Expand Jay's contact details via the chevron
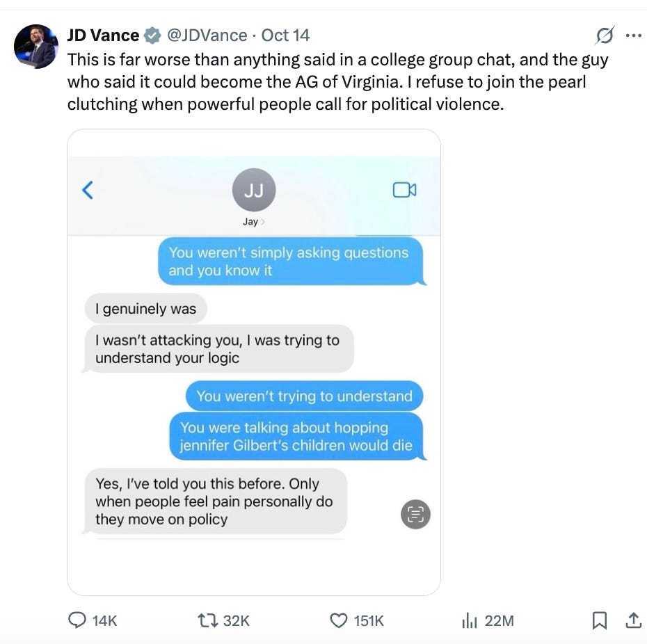 262,221
